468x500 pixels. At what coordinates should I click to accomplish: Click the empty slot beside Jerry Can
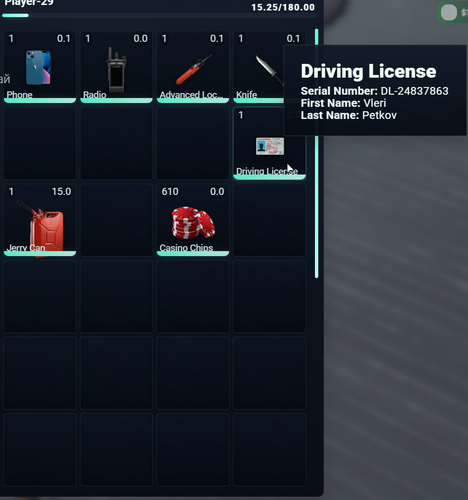click(x=116, y=220)
